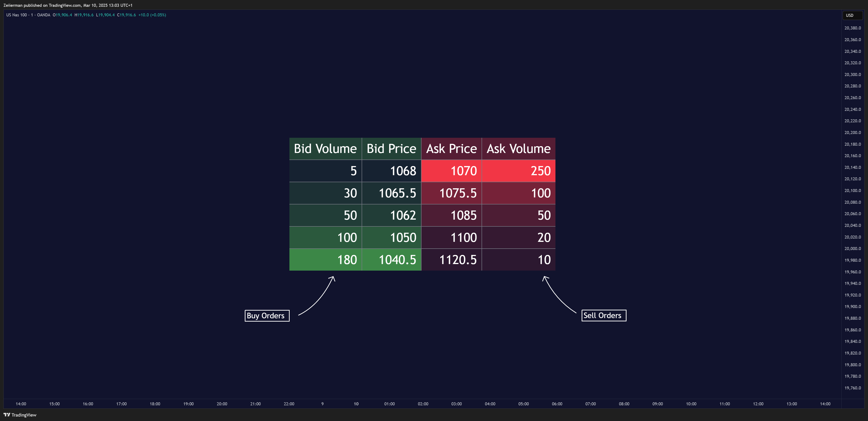This screenshot has width=868, height=421.
Task: Click the 250 ask volume cell
Action: pos(519,171)
